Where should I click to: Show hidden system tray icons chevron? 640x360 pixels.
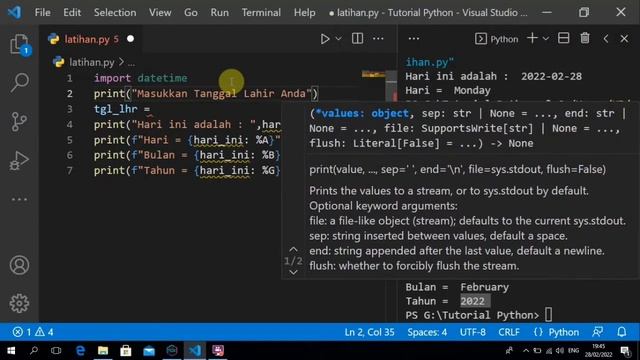click(x=526, y=351)
